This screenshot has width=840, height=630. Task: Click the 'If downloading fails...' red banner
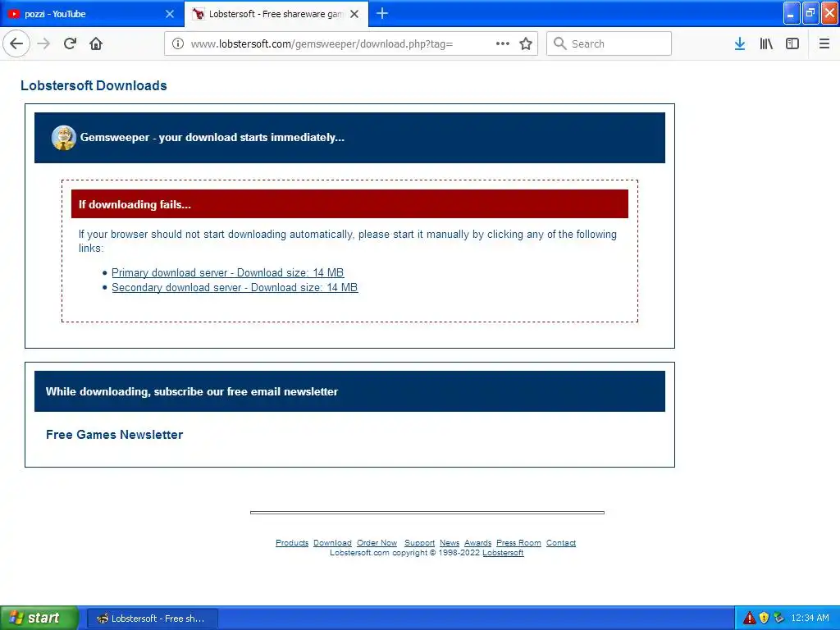click(349, 204)
